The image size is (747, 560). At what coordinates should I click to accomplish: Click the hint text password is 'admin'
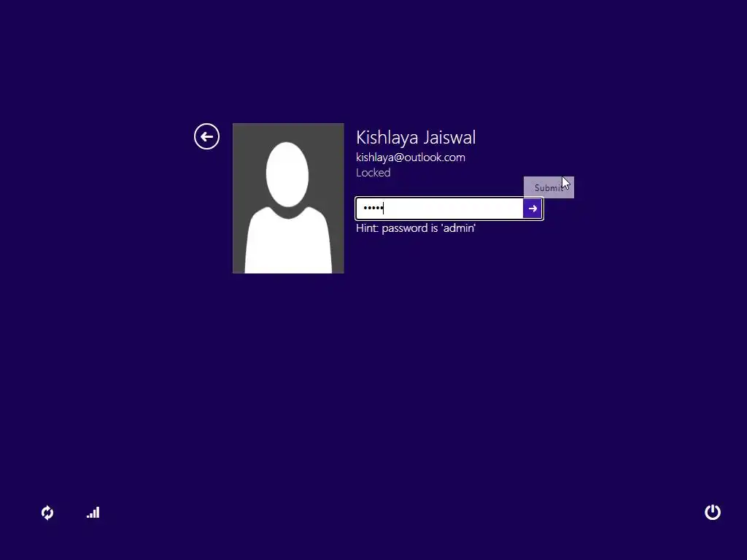(x=416, y=228)
